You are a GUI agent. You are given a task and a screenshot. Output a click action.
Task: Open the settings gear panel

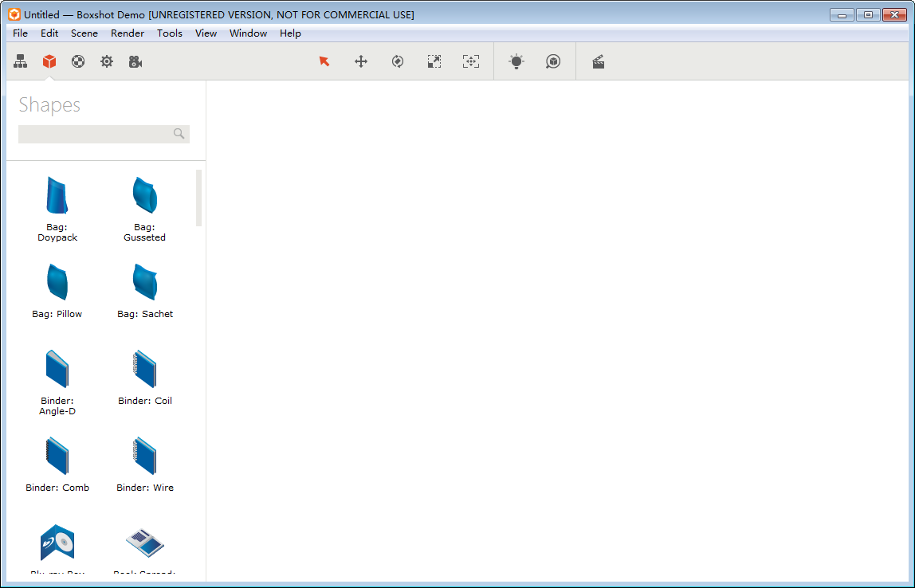tap(107, 61)
